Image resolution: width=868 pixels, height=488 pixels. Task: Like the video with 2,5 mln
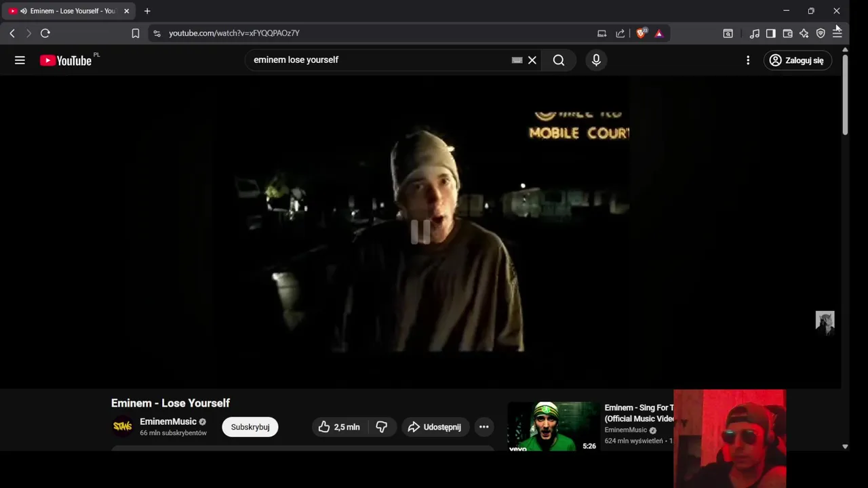[339, 427]
